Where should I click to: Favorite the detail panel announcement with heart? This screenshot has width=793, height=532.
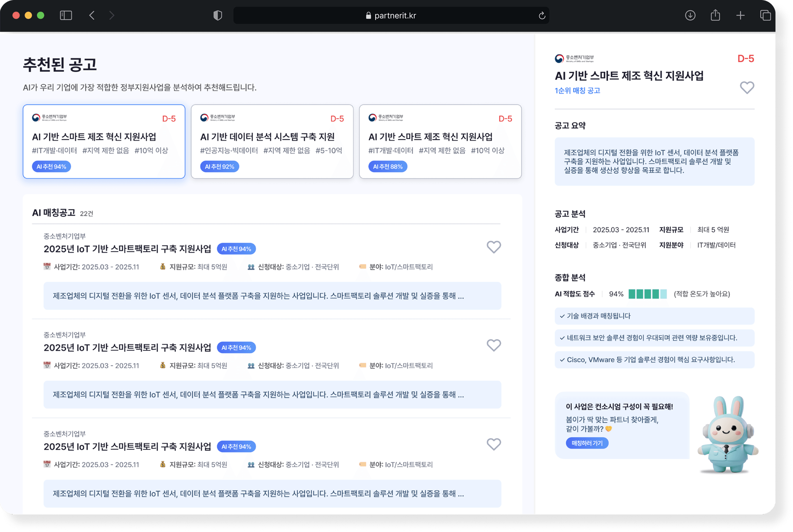747,88
